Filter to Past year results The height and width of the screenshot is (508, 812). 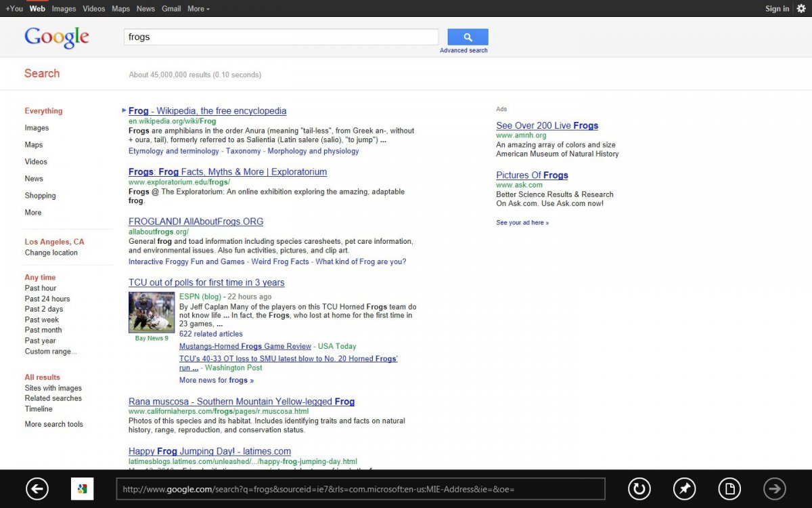(x=41, y=341)
